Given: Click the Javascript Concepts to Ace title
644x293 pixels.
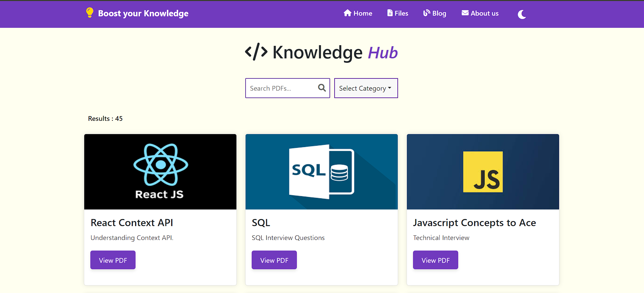Looking at the screenshot, I should point(475,223).
